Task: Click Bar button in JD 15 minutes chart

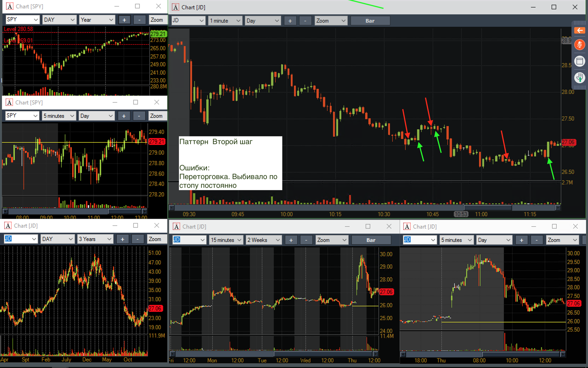Action: [371, 240]
